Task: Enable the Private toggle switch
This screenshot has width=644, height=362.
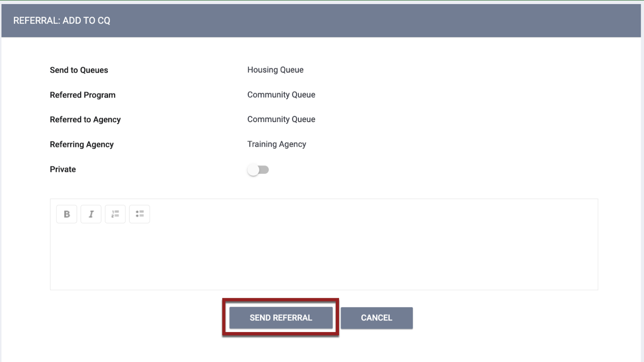Action: pyautogui.click(x=258, y=170)
